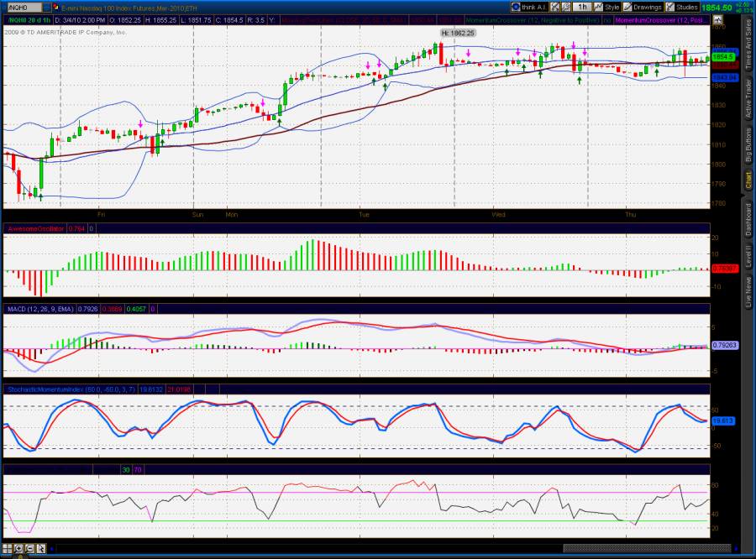
Task: Click the MACD (12, 26, 9, EMA) label
Action: point(40,309)
